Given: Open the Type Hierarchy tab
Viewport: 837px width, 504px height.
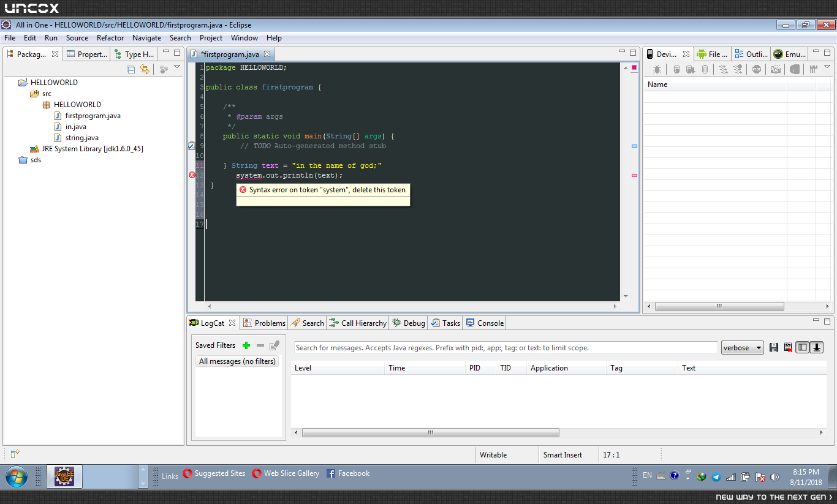Looking at the screenshot, I should (x=134, y=54).
